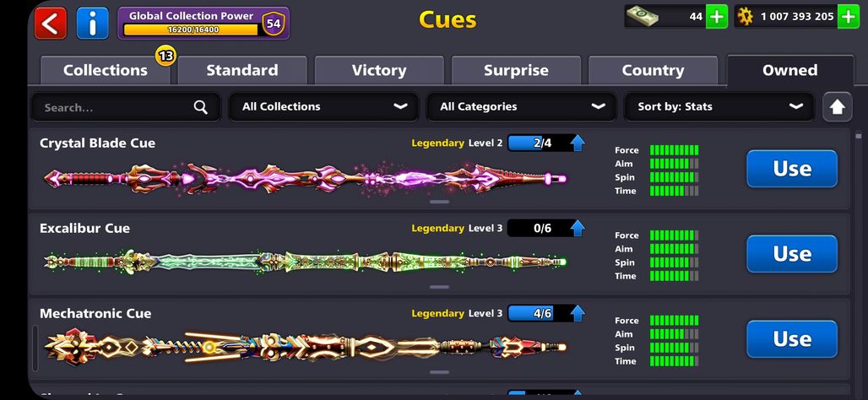Screen dimensions: 868x400
Task: Upgrade Excalibur Cue via blue arrow
Action: pos(578,228)
